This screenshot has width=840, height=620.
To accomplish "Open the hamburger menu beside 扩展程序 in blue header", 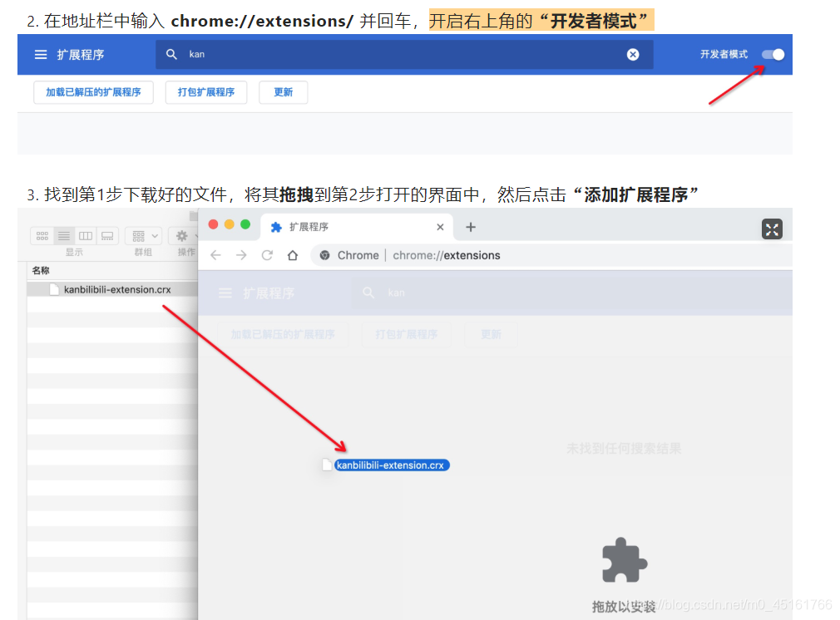I will pyautogui.click(x=41, y=55).
